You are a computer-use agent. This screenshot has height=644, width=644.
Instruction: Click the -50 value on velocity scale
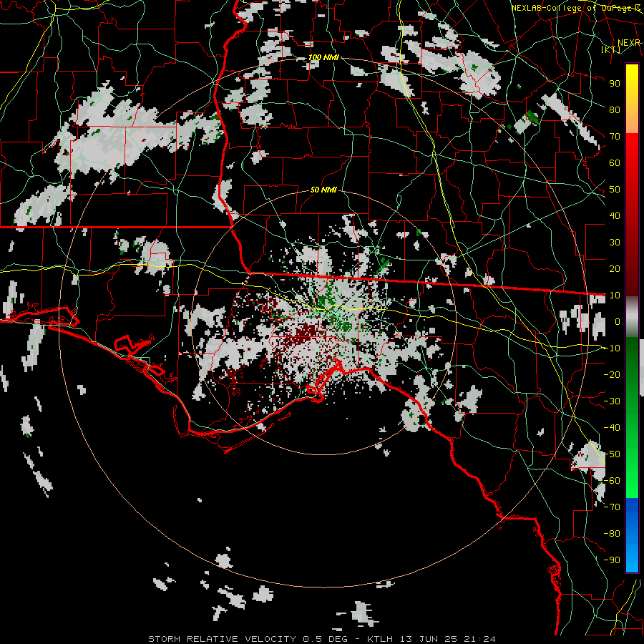click(612, 454)
